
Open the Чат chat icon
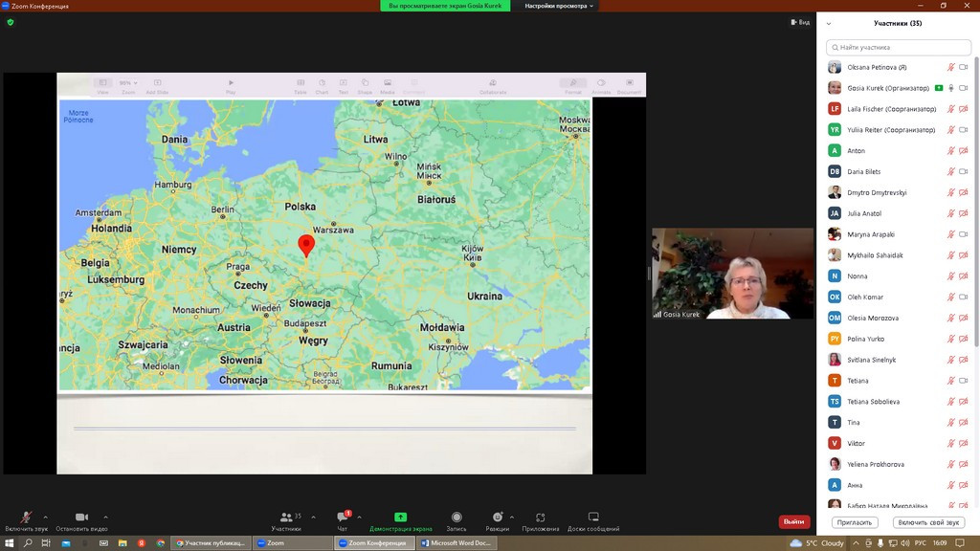pyautogui.click(x=342, y=518)
